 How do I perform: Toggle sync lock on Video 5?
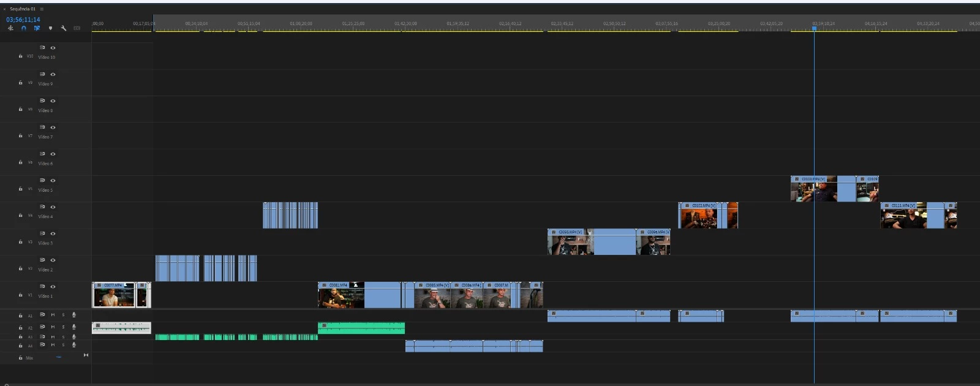(42, 180)
